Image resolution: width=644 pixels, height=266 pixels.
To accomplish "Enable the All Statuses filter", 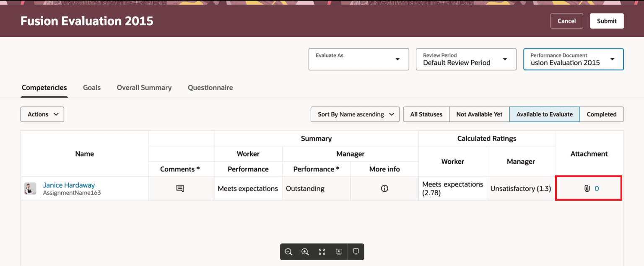I will [426, 114].
